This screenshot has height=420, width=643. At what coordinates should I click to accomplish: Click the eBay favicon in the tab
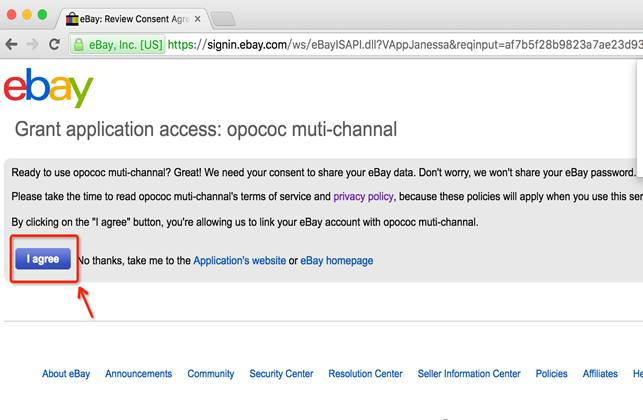click(72, 19)
